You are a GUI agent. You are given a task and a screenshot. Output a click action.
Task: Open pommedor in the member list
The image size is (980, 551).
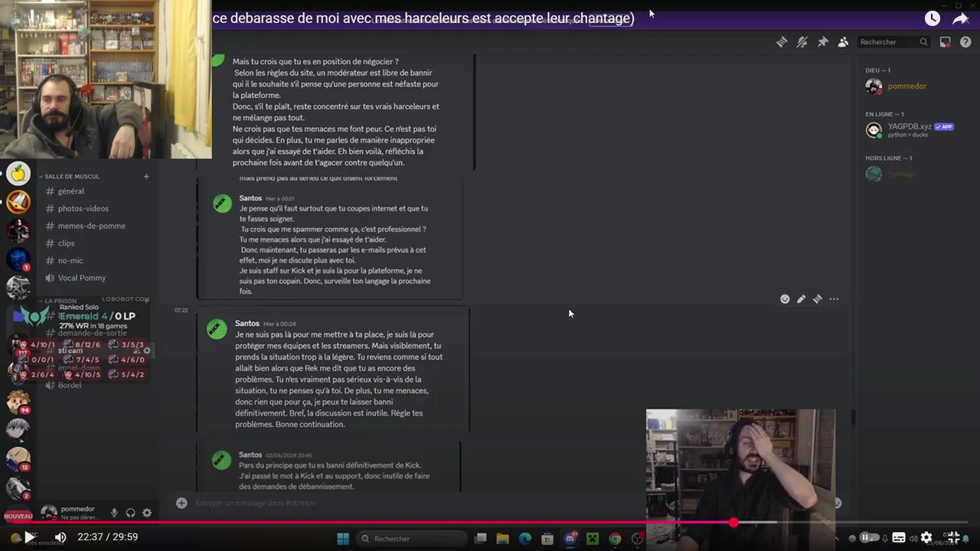coord(907,86)
